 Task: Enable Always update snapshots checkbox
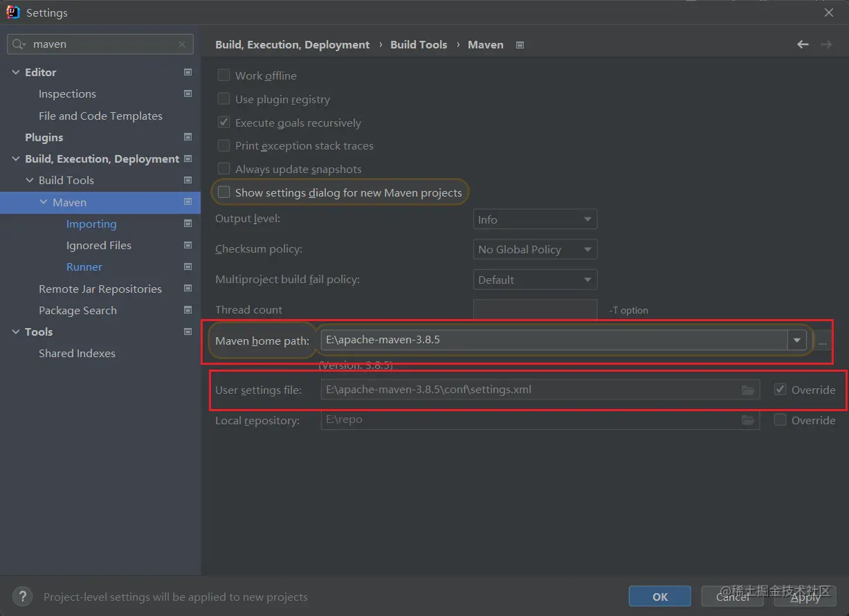(223, 169)
